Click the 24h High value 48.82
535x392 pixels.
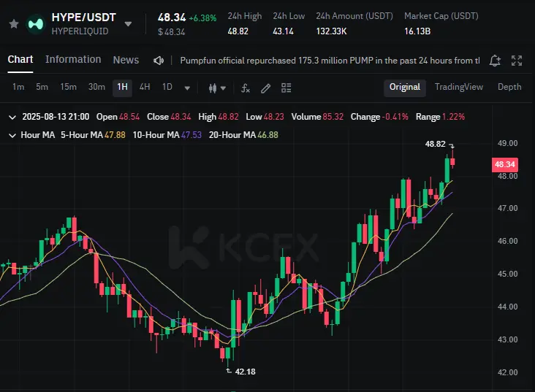click(x=238, y=31)
